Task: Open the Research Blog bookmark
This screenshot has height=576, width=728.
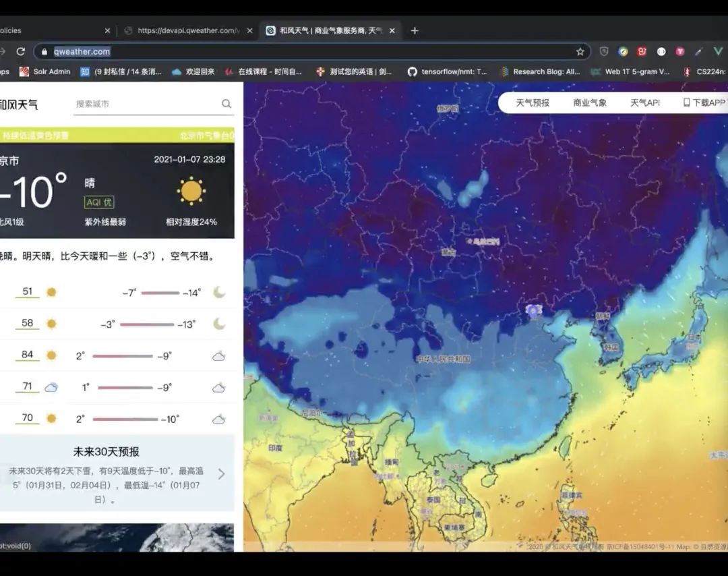Action: click(x=539, y=71)
